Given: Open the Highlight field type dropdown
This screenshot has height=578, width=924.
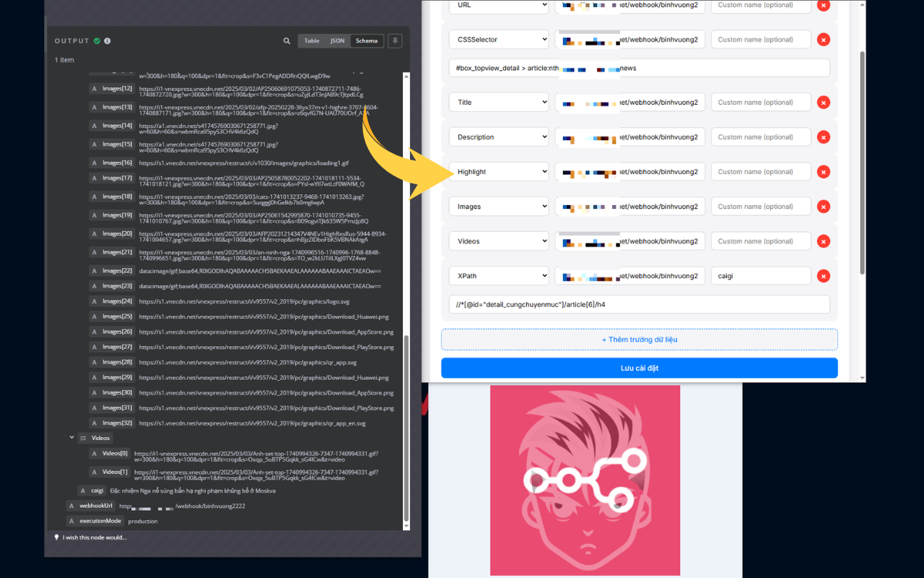Looking at the screenshot, I should (498, 171).
